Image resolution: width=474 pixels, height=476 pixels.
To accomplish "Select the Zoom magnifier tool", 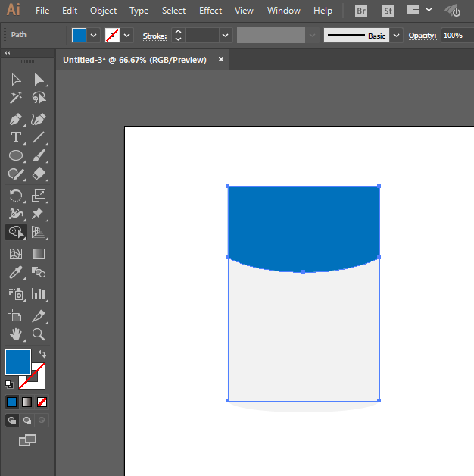I will [39, 334].
